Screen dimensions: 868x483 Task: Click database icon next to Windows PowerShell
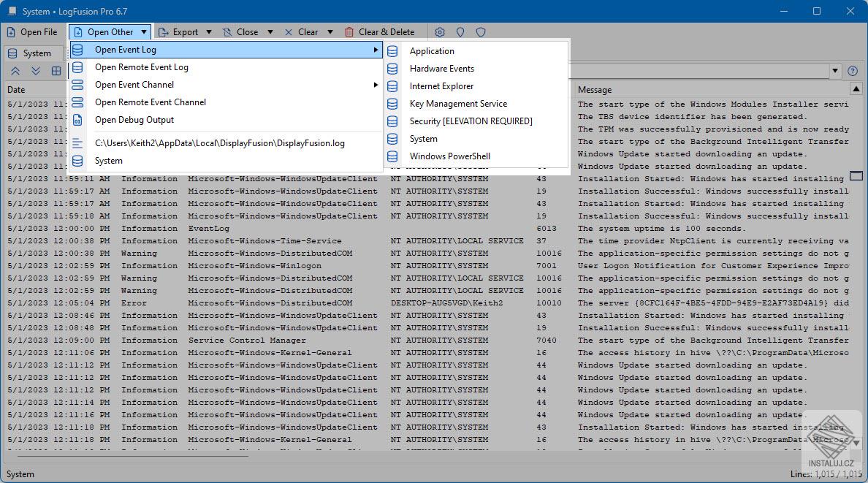click(392, 157)
